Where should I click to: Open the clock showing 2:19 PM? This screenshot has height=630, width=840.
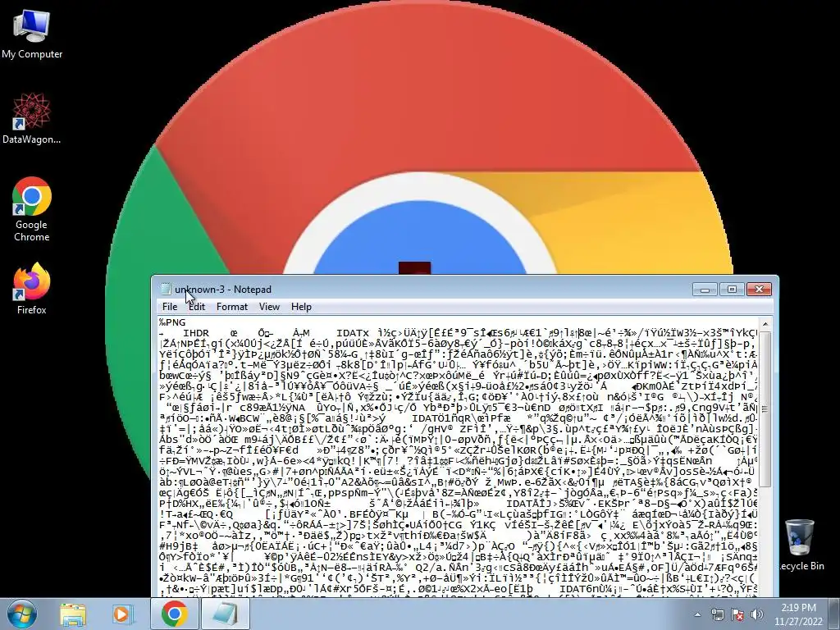click(x=798, y=614)
